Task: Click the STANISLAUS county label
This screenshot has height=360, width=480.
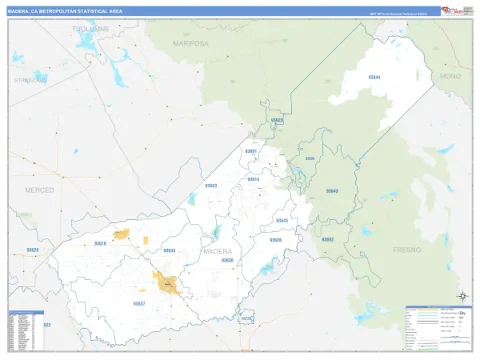Action: point(30,80)
